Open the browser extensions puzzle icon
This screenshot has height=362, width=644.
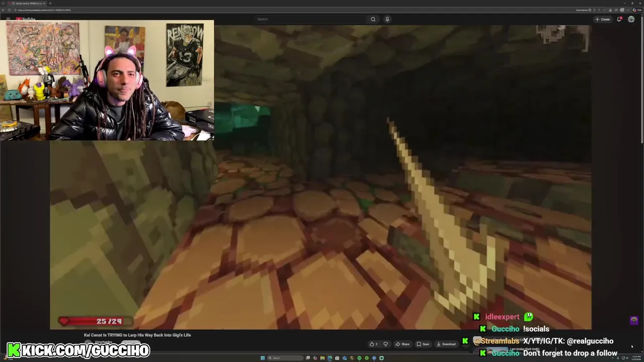(x=616, y=10)
